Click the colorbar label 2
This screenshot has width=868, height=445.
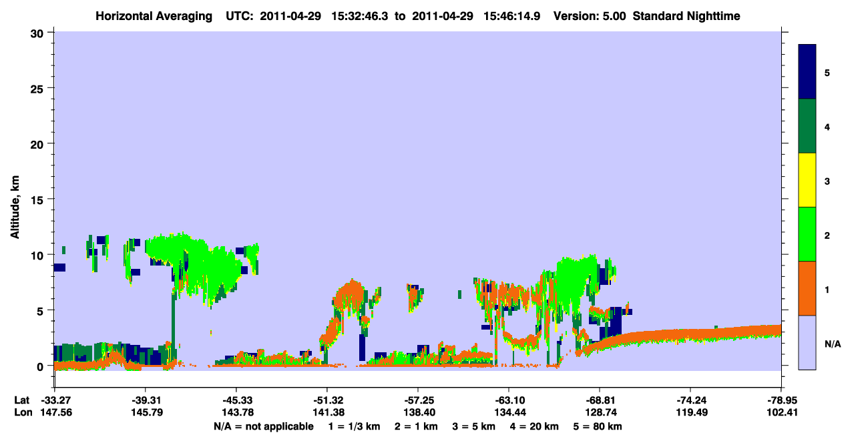pos(827,236)
